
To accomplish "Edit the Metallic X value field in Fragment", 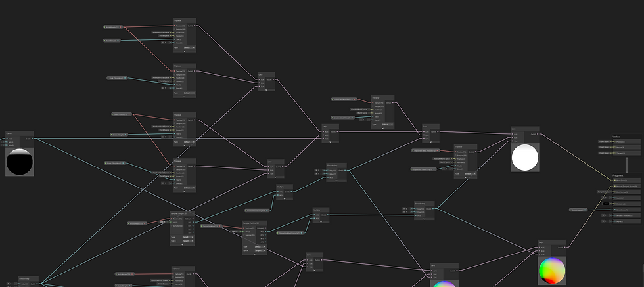I will 605,198.
